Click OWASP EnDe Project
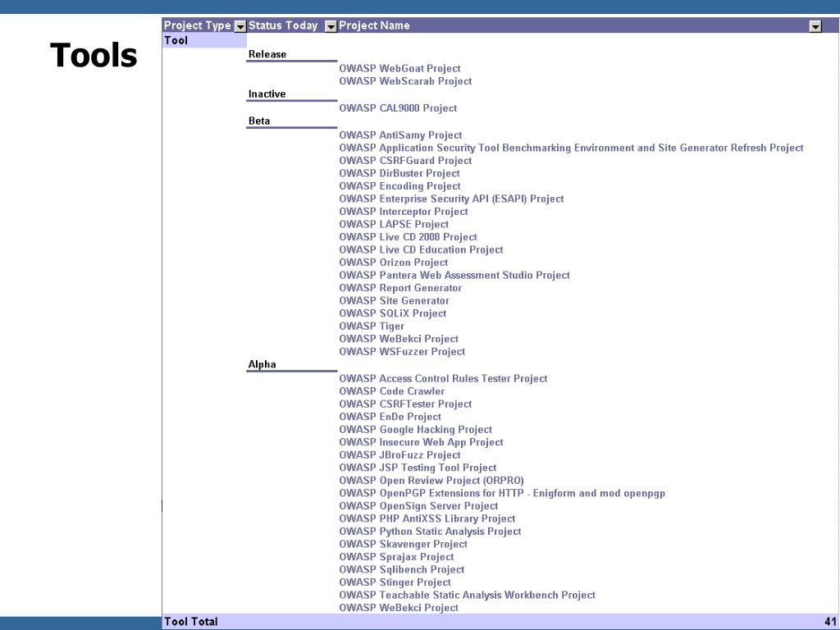 [x=390, y=417]
